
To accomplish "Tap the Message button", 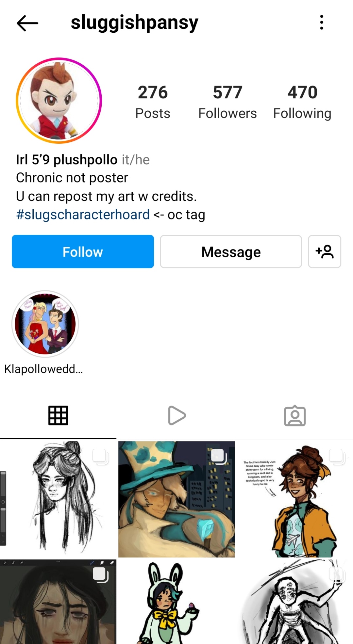I will (x=231, y=251).
